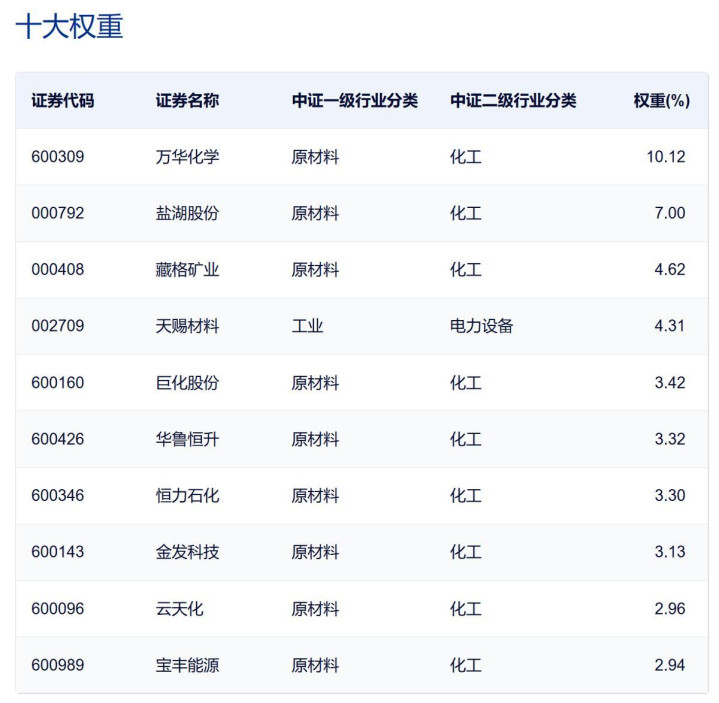The image size is (719, 703).
Task: Click weight value 2.94
Action: pos(670,665)
